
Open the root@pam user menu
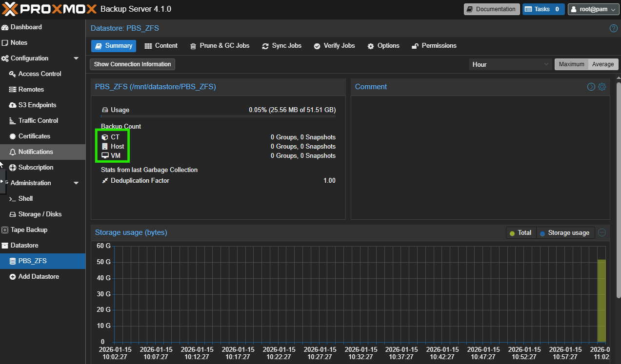593,9
